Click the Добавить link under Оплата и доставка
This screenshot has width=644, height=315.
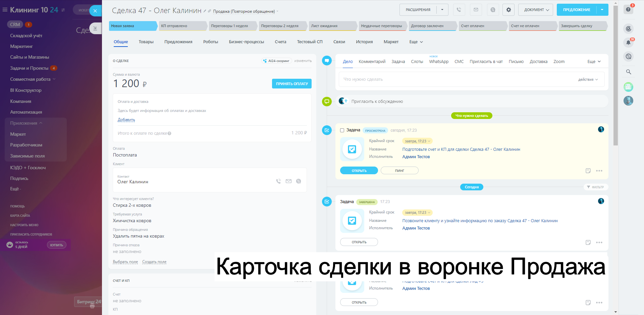click(x=126, y=120)
